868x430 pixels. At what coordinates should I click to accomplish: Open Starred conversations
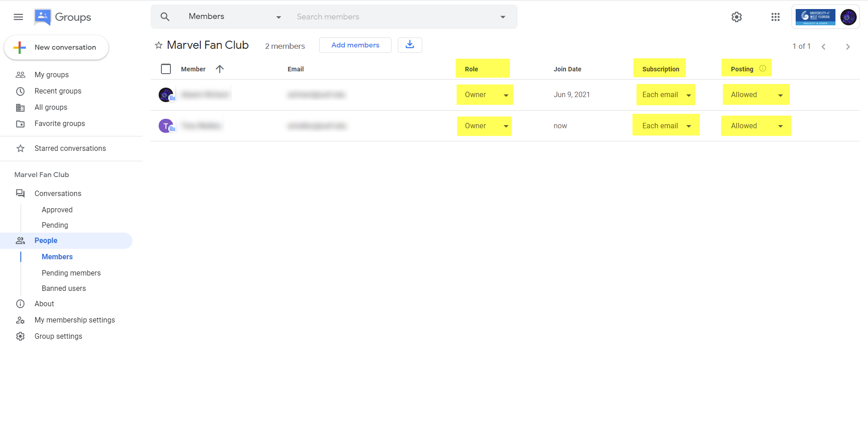tap(70, 149)
